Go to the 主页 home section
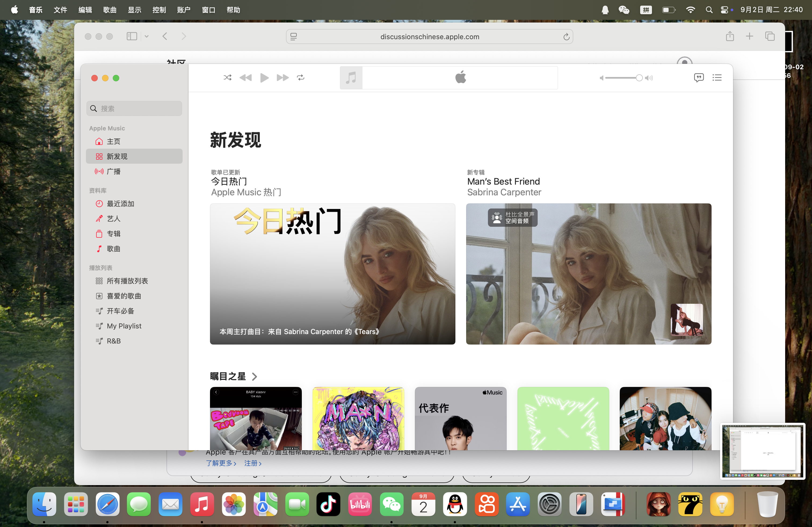Image resolution: width=812 pixels, height=527 pixels. pos(114,141)
